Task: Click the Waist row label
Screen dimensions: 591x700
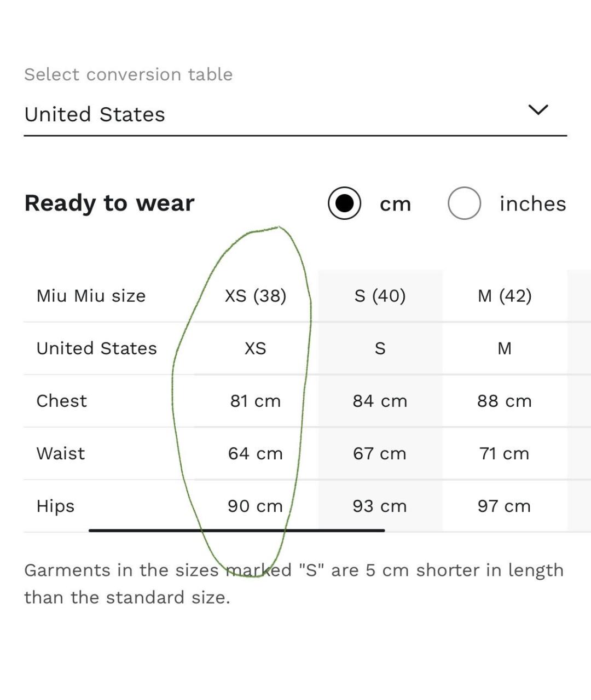Action: pos(61,453)
